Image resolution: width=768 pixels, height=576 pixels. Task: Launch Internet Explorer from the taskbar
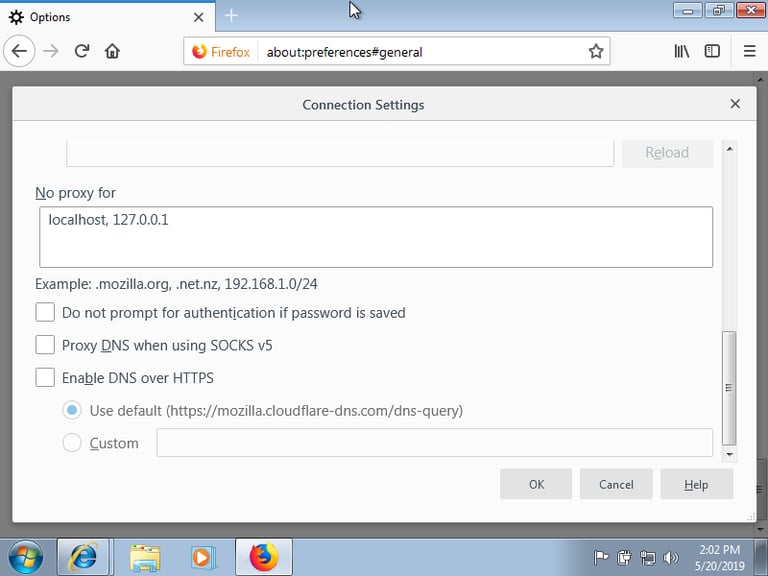pos(83,557)
